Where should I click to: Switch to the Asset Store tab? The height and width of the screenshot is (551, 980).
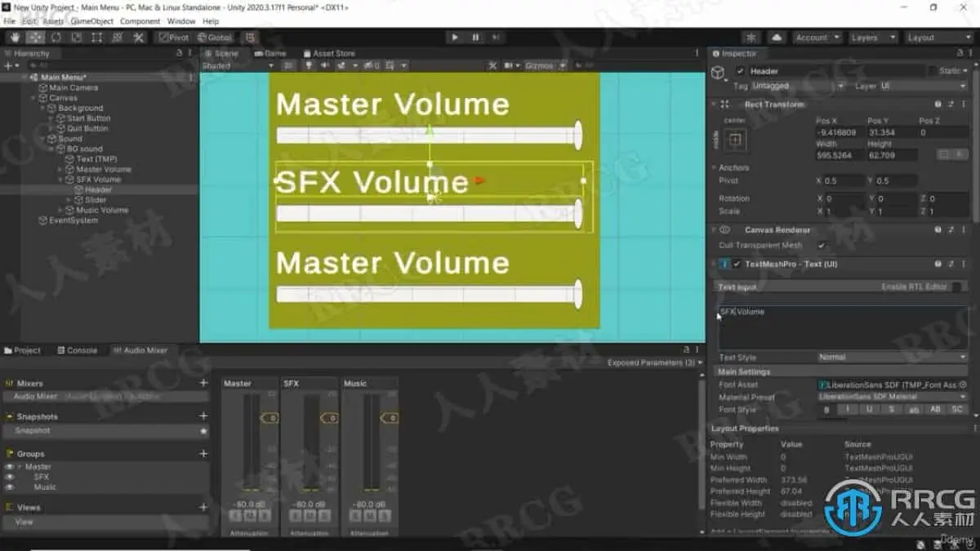(329, 53)
